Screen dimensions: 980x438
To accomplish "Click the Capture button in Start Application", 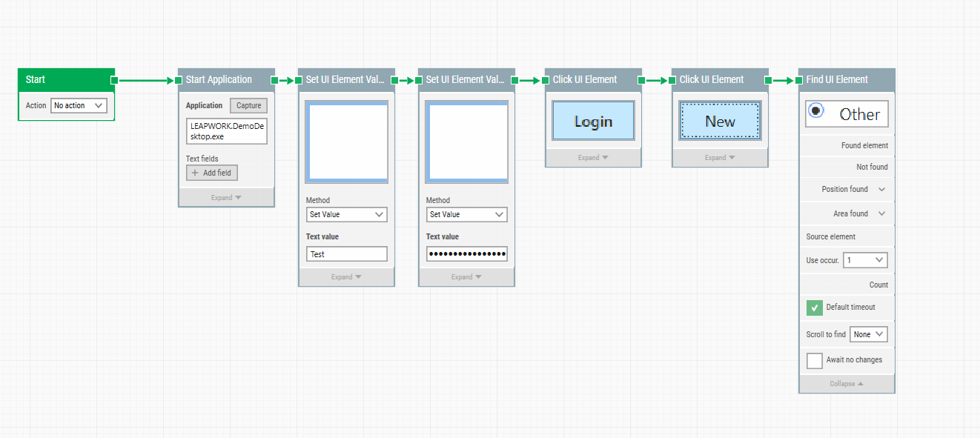I will (248, 106).
